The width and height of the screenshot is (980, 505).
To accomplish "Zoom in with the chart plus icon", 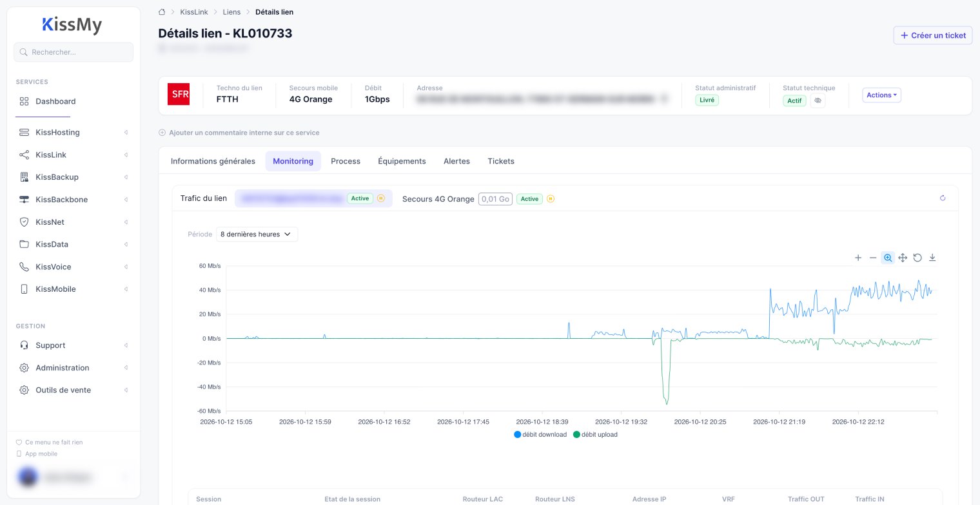I will tap(858, 258).
